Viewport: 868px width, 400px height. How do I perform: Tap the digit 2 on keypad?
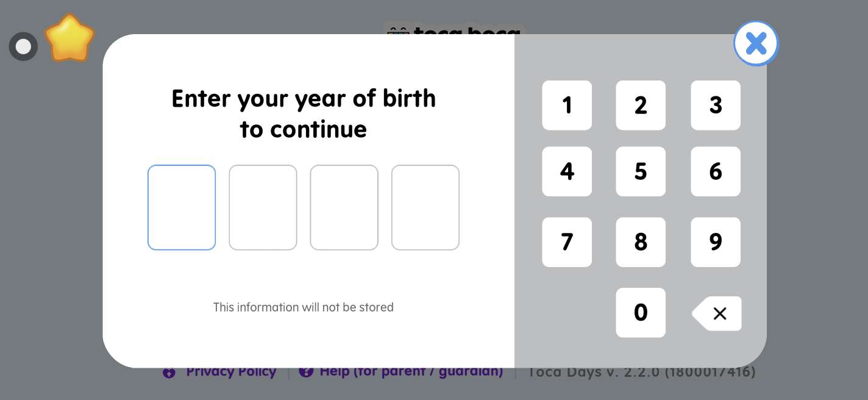[x=640, y=105]
